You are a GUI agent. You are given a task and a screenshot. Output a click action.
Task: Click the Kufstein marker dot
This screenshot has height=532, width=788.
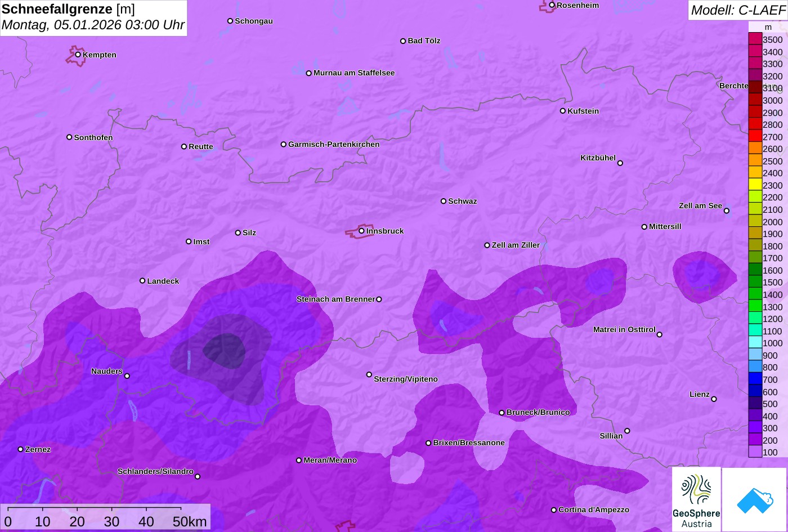coord(563,111)
